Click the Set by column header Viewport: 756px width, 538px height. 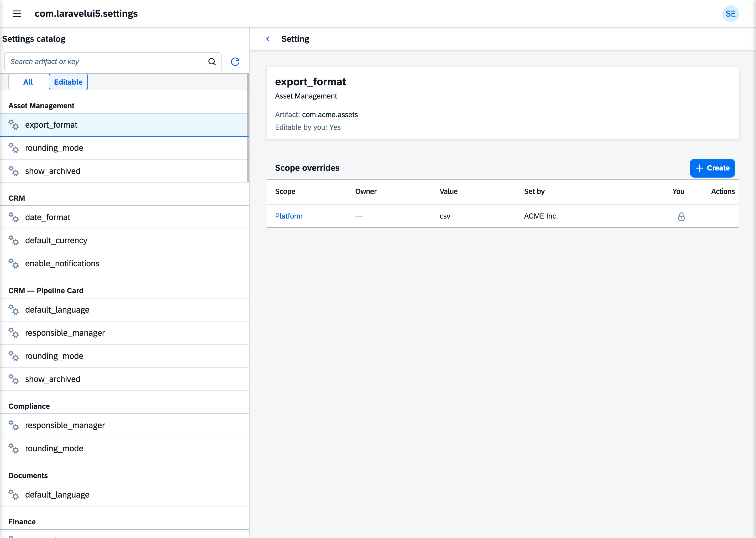pyautogui.click(x=534, y=192)
